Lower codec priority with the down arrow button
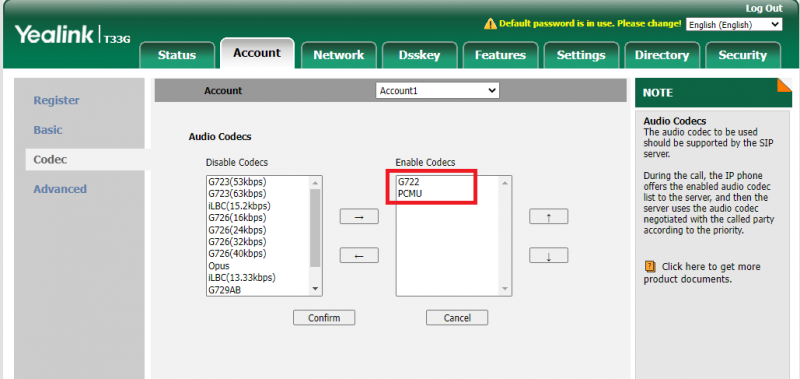Image resolution: width=800 pixels, height=379 pixels. pyautogui.click(x=548, y=256)
